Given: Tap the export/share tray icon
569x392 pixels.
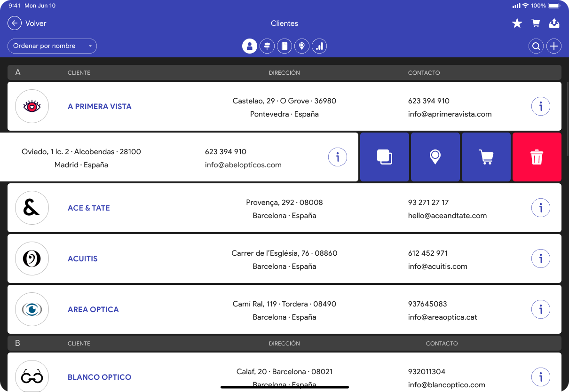Looking at the screenshot, I should 554,23.
